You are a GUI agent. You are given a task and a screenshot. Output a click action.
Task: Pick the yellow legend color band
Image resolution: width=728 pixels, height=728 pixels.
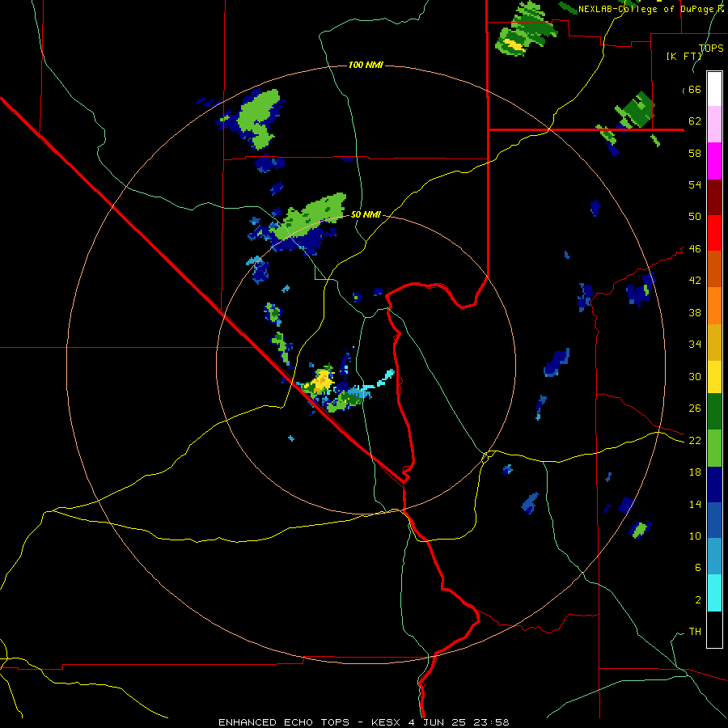[714, 376]
